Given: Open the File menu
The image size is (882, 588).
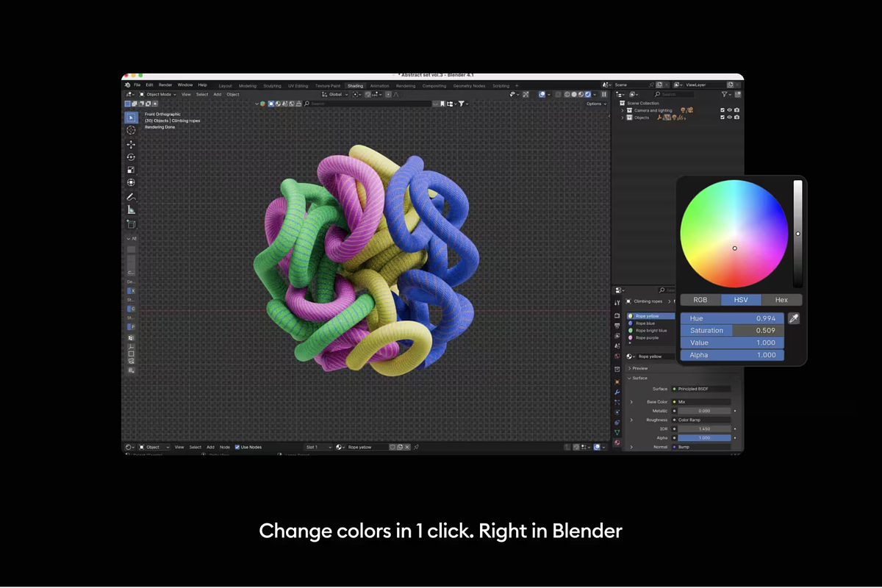Looking at the screenshot, I should pos(137,85).
